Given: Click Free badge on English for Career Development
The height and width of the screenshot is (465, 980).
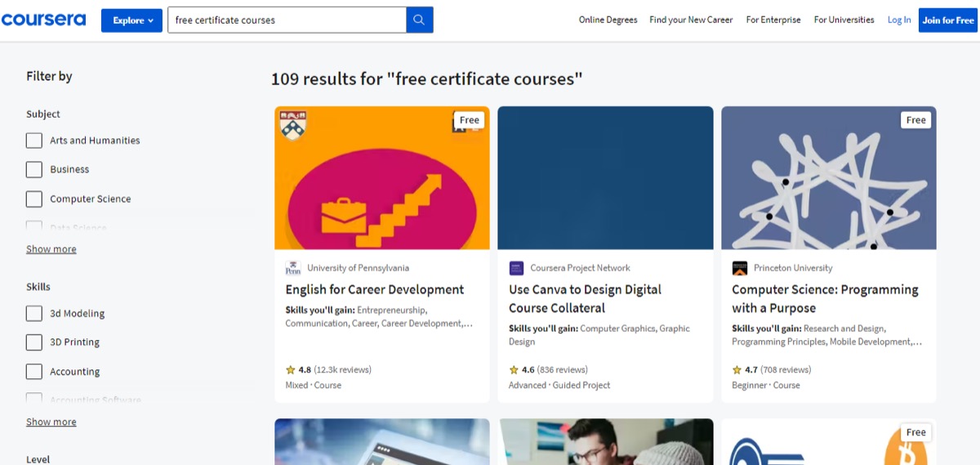Looking at the screenshot, I should pos(470,120).
